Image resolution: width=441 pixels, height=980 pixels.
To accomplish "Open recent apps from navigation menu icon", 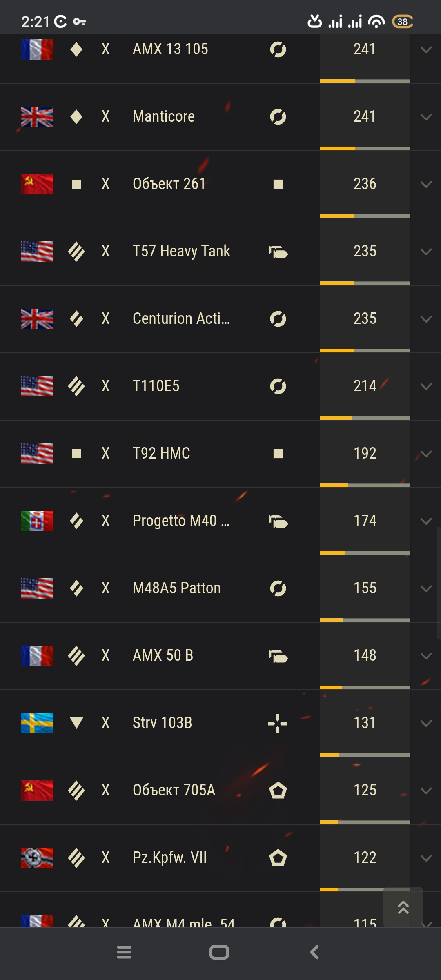I will click(124, 952).
